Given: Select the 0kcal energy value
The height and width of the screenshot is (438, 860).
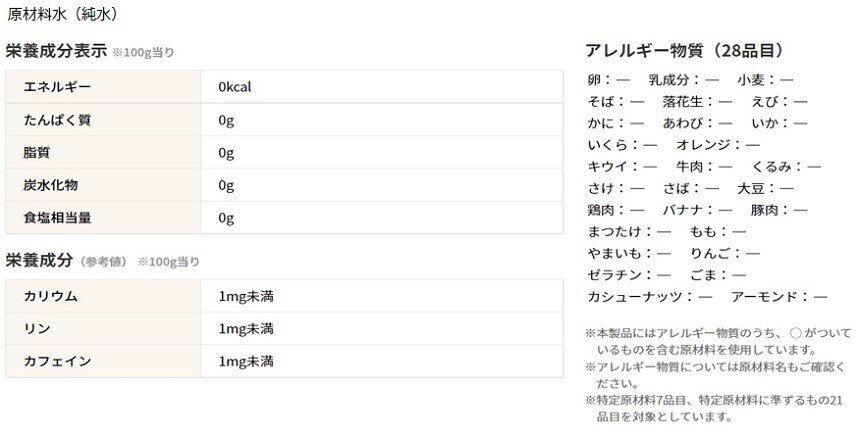Looking at the screenshot, I should [x=234, y=87].
